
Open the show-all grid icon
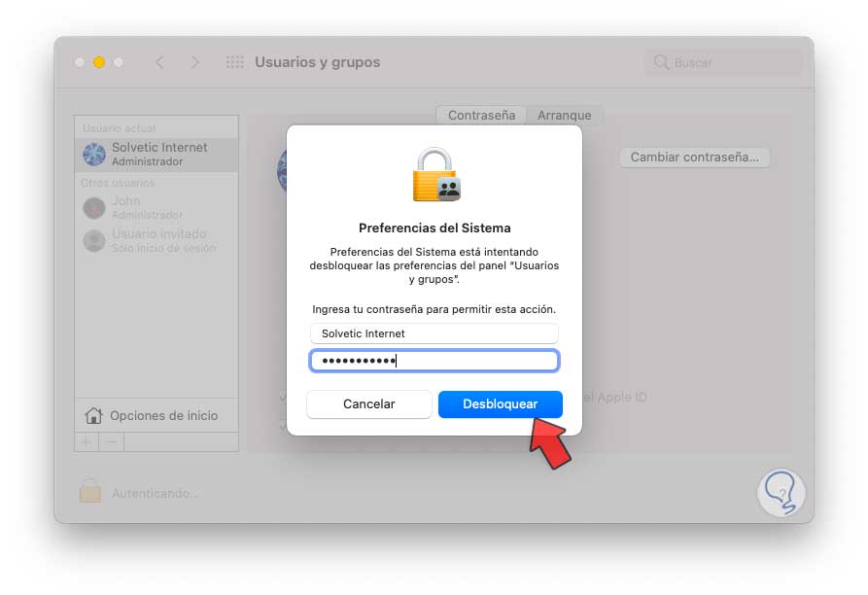click(234, 62)
